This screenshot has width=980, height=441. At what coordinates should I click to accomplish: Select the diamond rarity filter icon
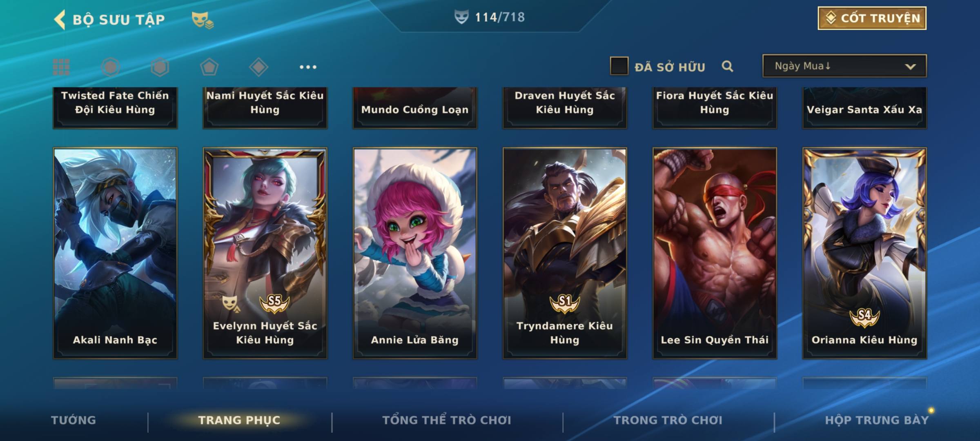pos(258,67)
